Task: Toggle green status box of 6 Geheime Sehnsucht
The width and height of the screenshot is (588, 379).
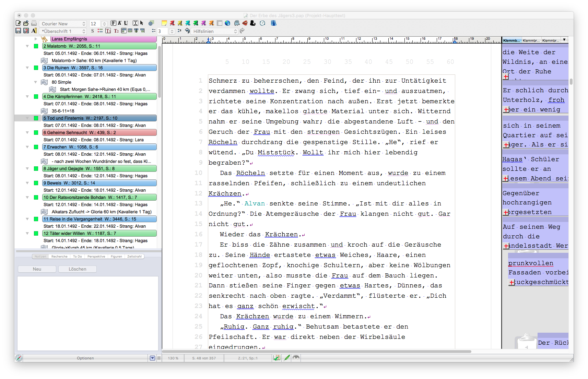Action: pyautogui.click(x=36, y=133)
